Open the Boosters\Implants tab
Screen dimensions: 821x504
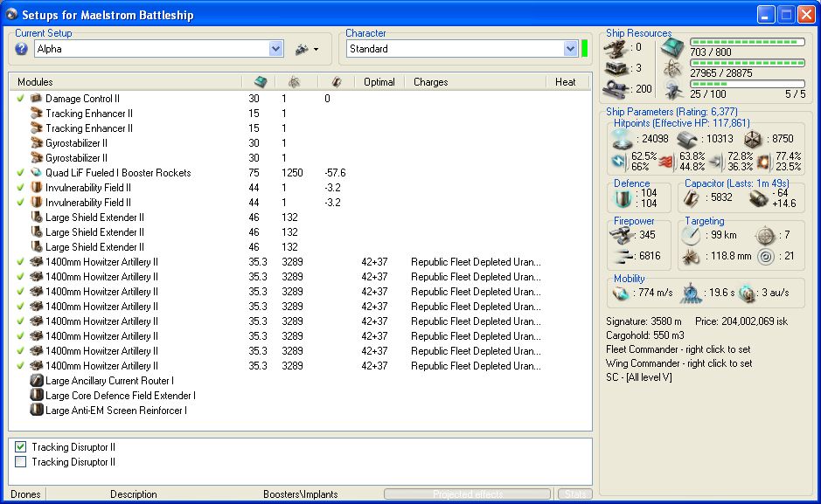pos(300,494)
